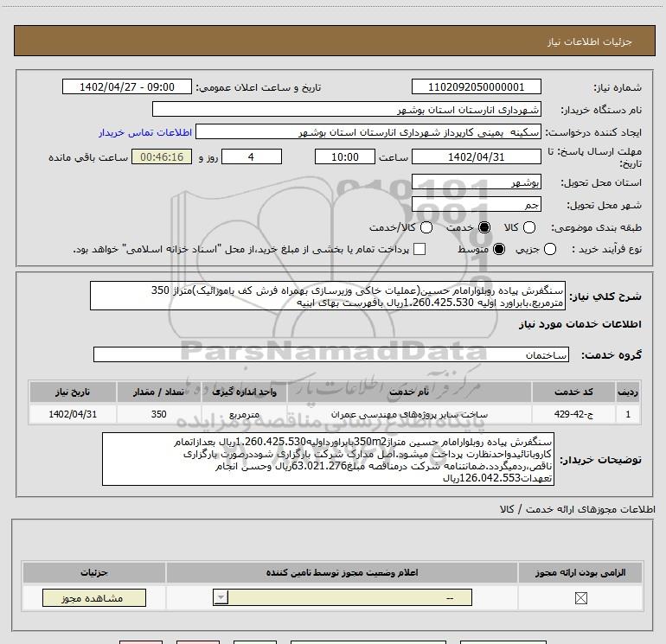Click need date cell 1402/04/31 in table
Image resolution: width=666 pixels, height=644 pixels.
pyautogui.click(x=73, y=414)
